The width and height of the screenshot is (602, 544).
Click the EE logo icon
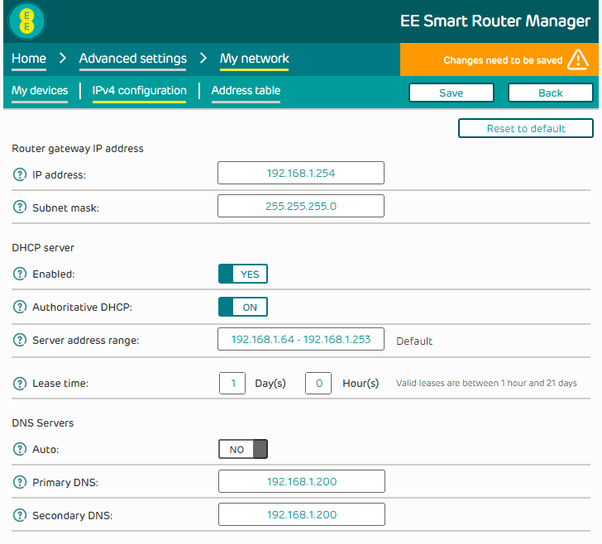(27, 21)
